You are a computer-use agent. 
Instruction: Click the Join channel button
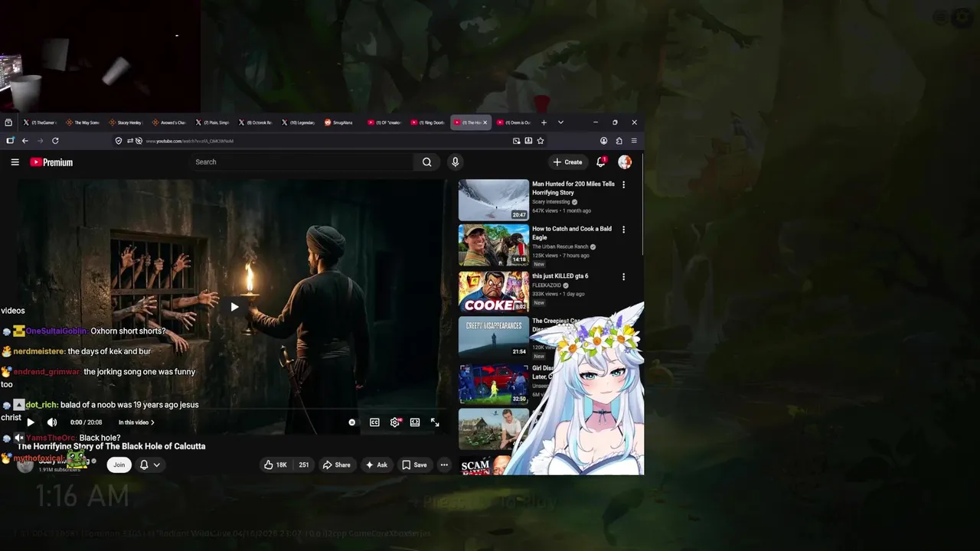coord(119,465)
